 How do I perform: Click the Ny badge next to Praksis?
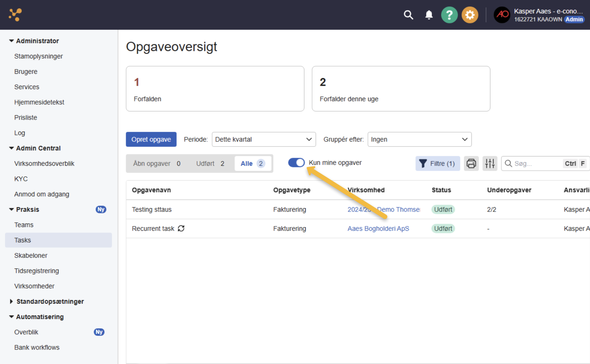[x=101, y=209]
